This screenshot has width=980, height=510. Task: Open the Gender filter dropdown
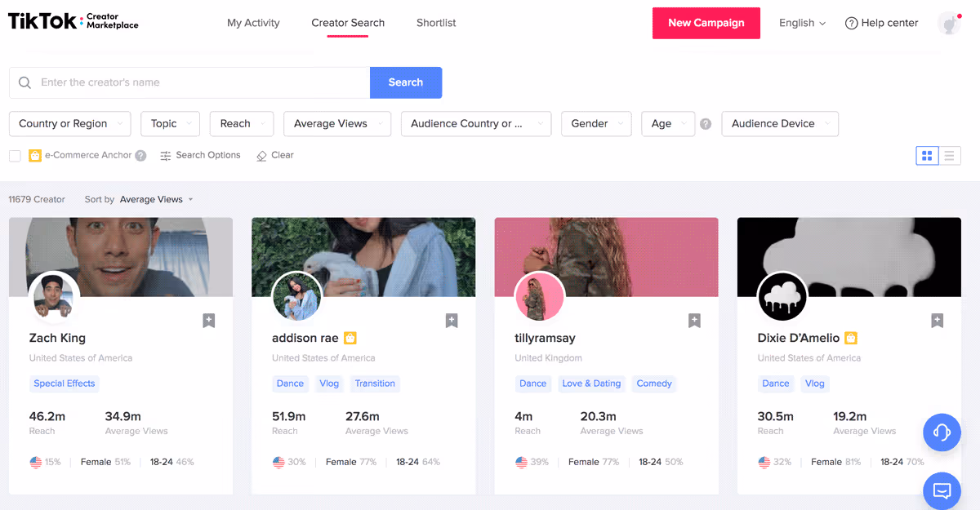click(x=596, y=124)
